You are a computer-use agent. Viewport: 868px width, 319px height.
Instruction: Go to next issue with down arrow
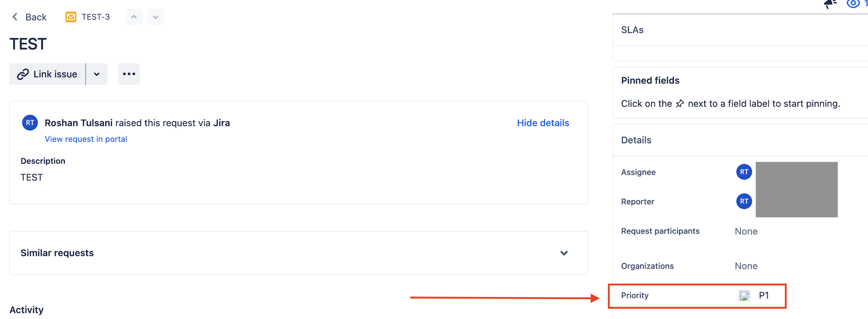click(155, 17)
